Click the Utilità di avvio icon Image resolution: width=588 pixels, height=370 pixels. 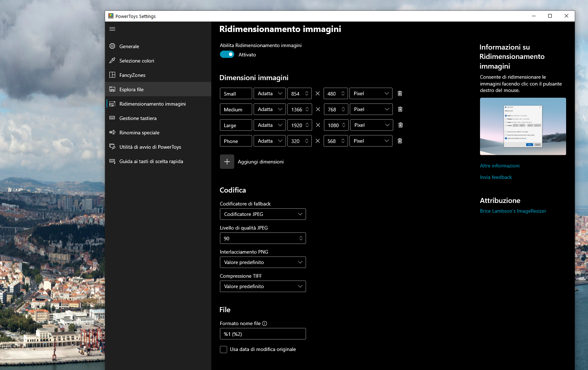point(112,147)
